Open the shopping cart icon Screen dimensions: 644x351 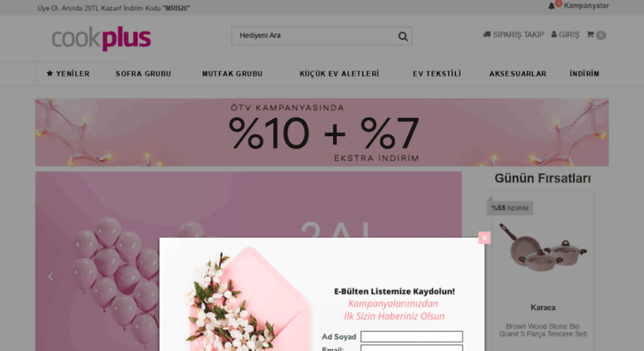click(590, 35)
